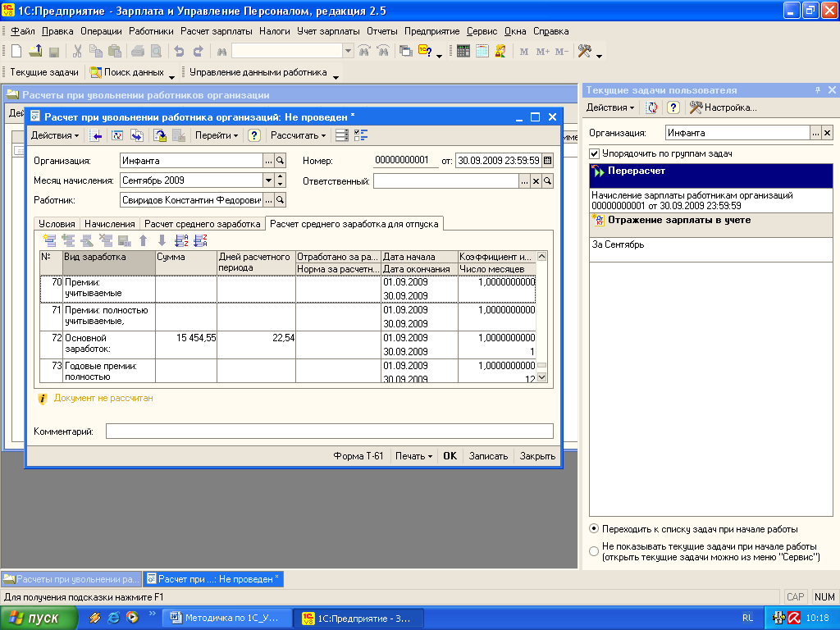Viewport: 840px width, 630px height.
Task: Click the move row down arrow icon
Action: [162, 240]
